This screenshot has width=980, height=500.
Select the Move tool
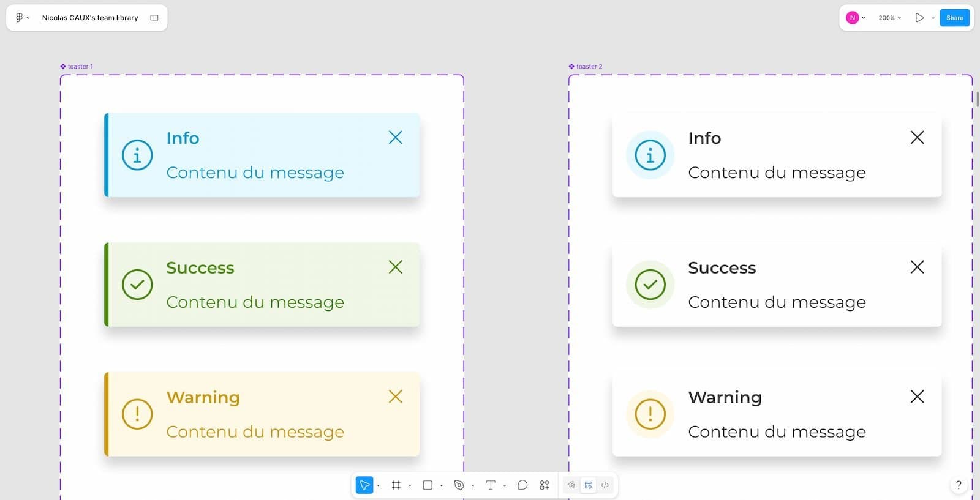[x=364, y=485]
